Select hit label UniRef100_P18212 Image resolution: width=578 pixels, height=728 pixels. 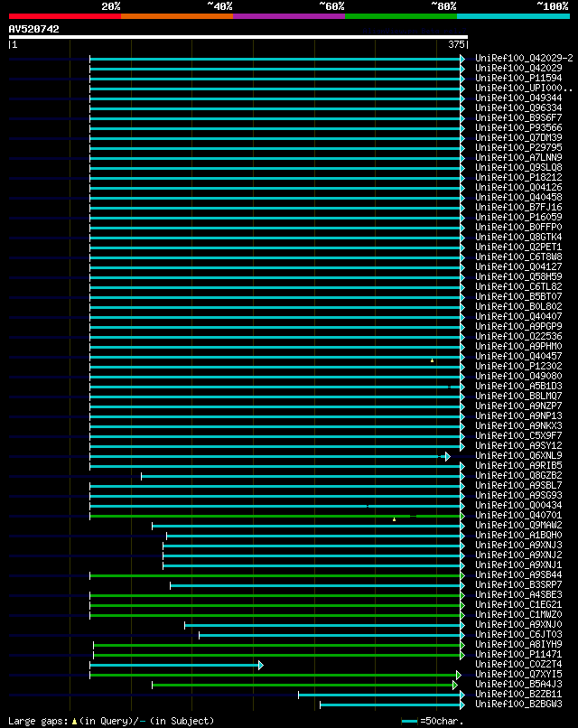click(518, 177)
